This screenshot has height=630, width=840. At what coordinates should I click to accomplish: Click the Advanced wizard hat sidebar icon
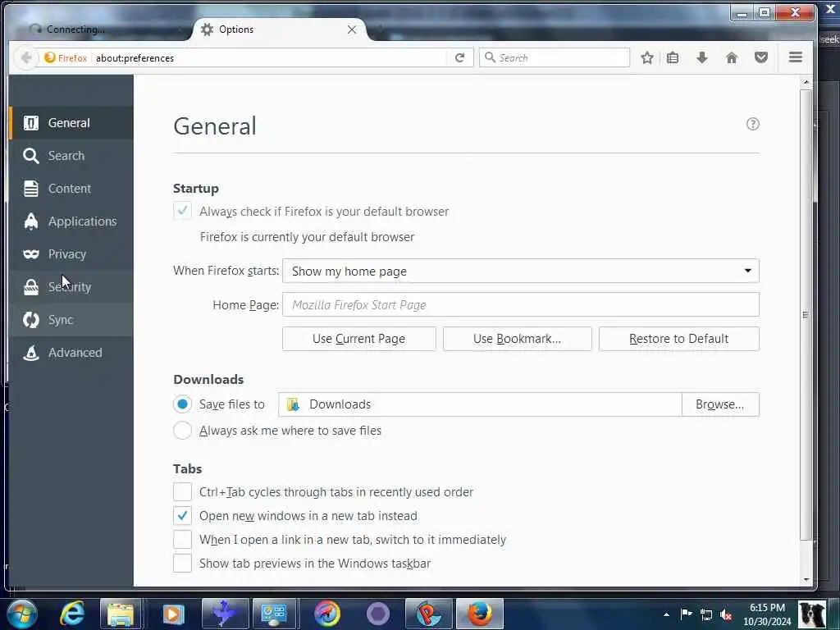[x=31, y=353]
